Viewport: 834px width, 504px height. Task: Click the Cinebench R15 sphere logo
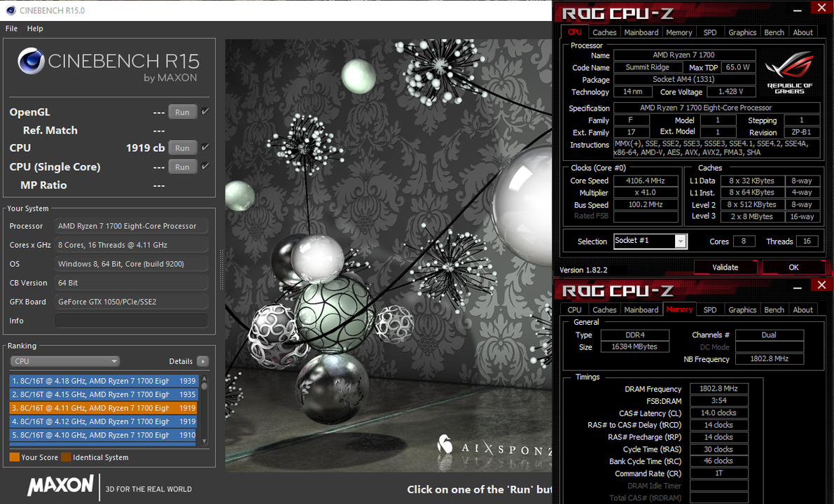(x=31, y=61)
